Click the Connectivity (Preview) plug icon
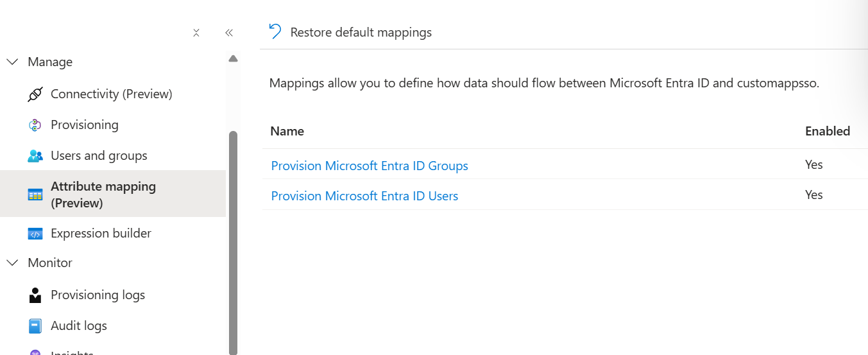Image resolution: width=868 pixels, height=355 pixels. (35, 94)
